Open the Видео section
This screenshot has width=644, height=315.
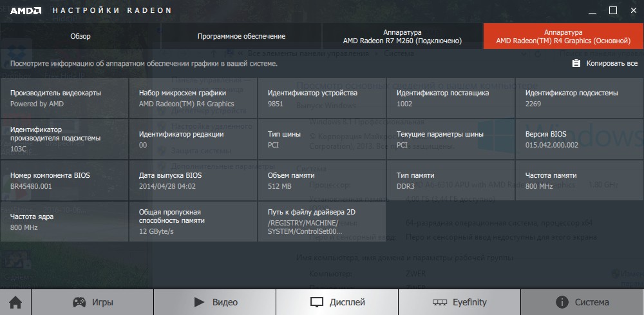coord(214,301)
